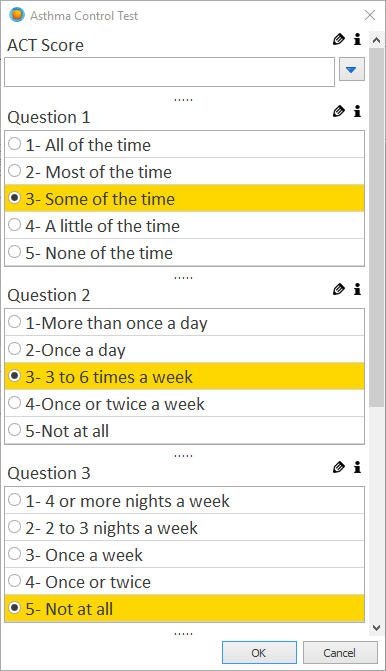Show info for Question 3
The width and height of the screenshot is (386, 671).
357,467
